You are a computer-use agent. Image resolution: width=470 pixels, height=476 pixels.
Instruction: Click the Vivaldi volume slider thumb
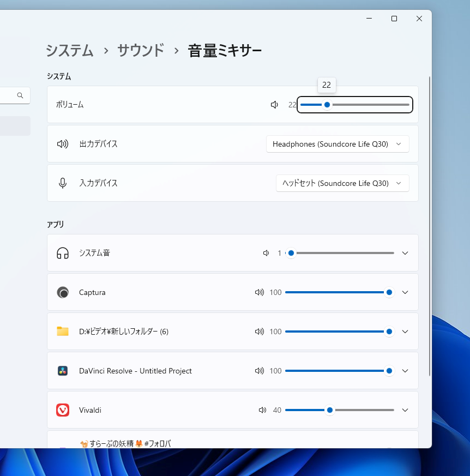pyautogui.click(x=330, y=410)
